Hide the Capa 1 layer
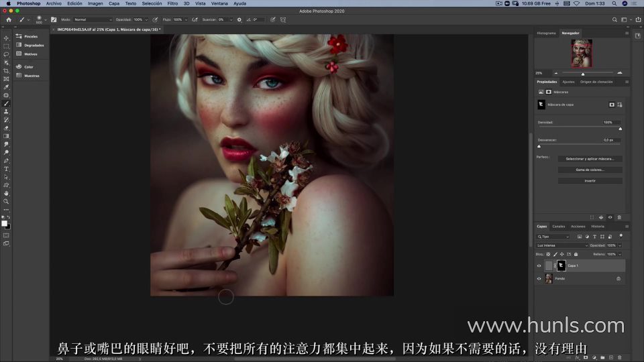Image resolution: width=644 pixels, height=362 pixels. (x=539, y=265)
